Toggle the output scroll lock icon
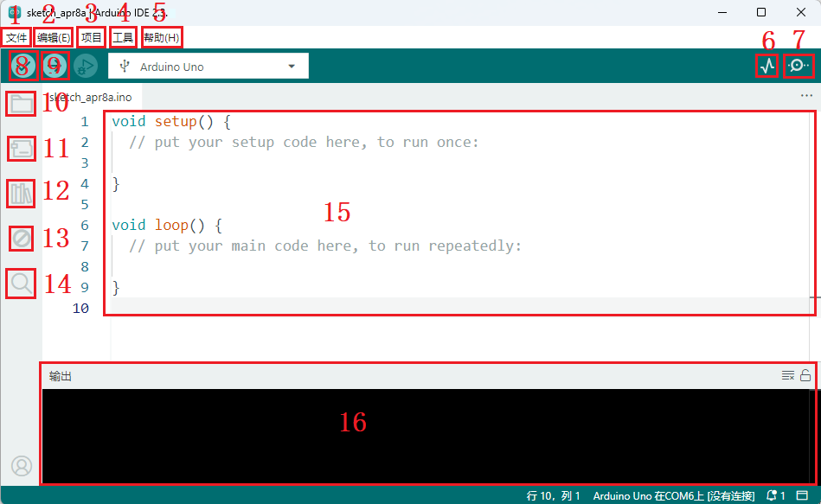 (805, 375)
